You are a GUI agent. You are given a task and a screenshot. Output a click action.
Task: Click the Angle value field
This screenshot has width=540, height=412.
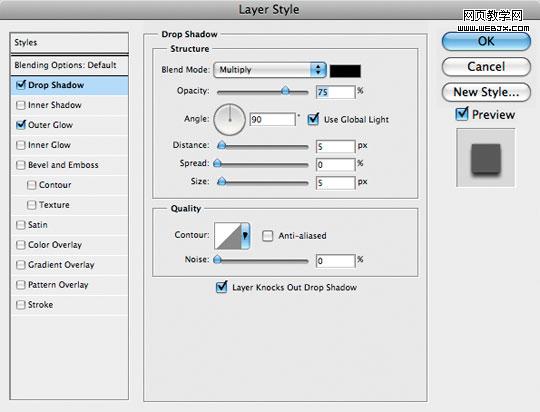(x=272, y=120)
